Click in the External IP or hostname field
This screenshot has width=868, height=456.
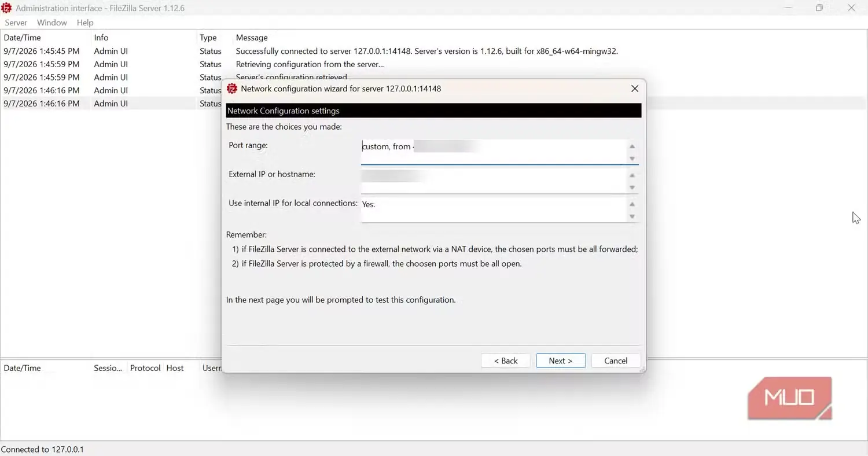point(494,181)
